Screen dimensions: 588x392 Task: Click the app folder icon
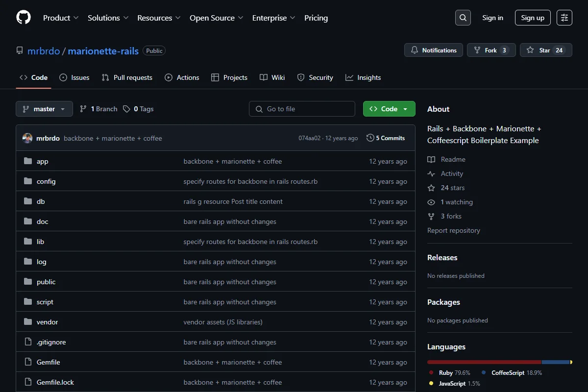pos(28,161)
